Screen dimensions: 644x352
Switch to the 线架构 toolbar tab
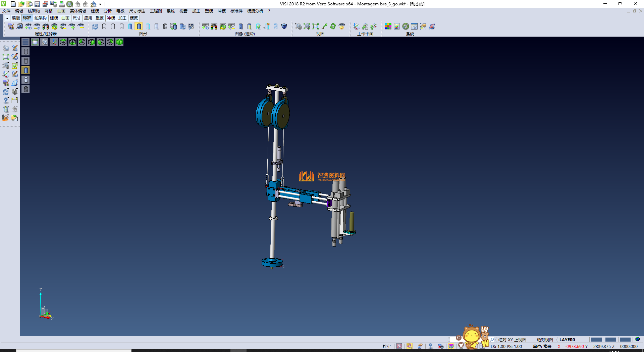pyautogui.click(x=40, y=18)
